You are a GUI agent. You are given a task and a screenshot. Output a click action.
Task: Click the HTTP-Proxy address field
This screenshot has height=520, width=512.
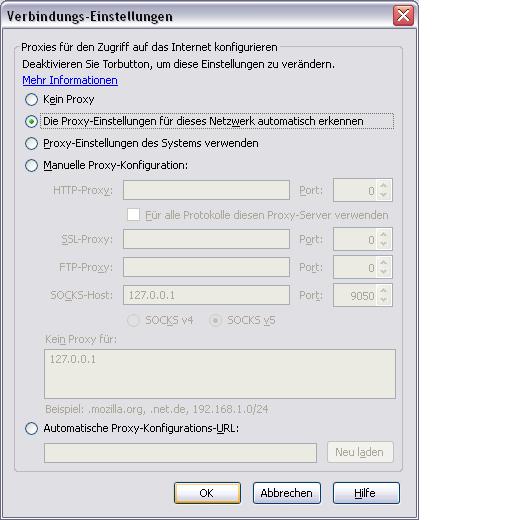pos(206,190)
